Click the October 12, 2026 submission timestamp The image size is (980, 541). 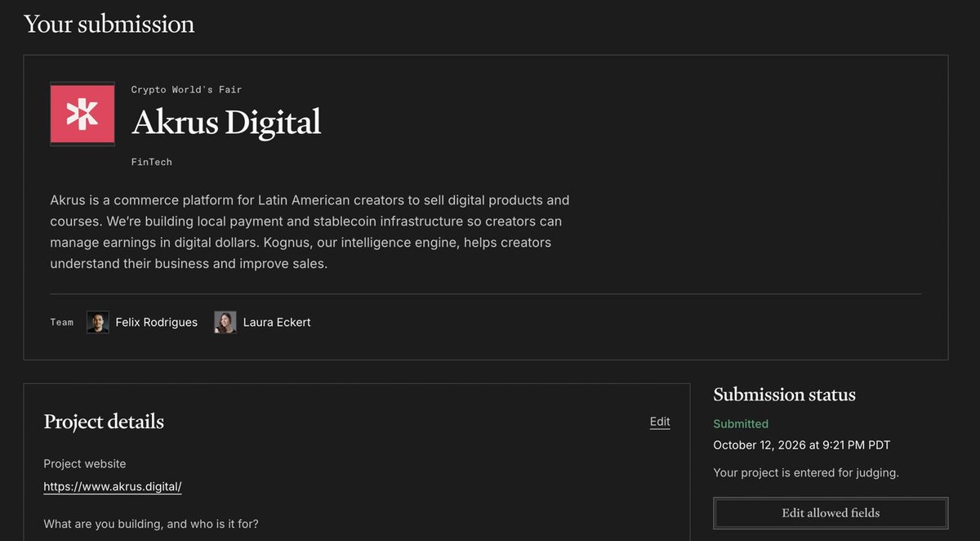[802, 445]
